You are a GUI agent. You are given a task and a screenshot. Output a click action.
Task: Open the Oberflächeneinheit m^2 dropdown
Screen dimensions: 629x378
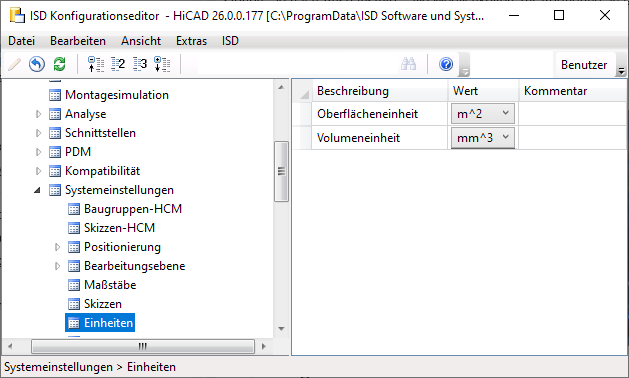pos(483,114)
